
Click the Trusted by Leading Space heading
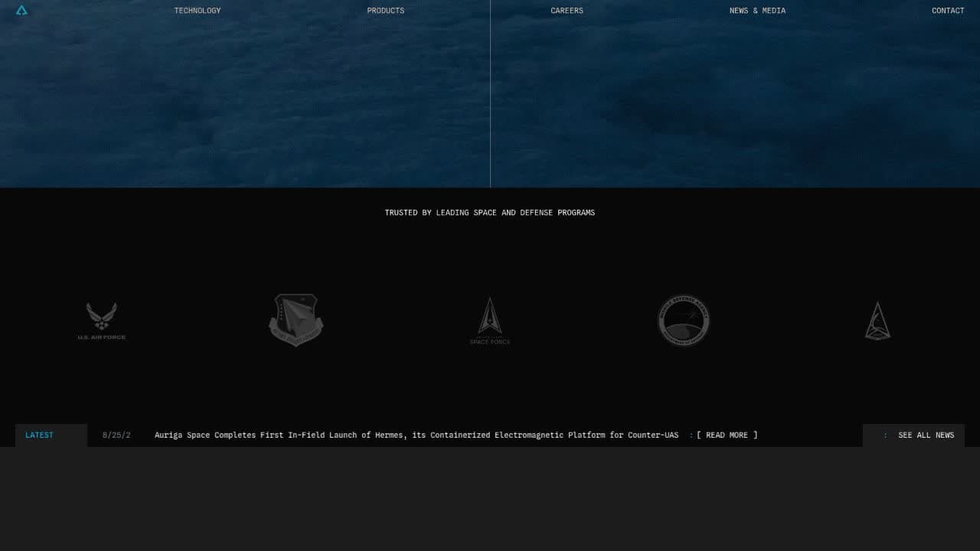tap(490, 213)
